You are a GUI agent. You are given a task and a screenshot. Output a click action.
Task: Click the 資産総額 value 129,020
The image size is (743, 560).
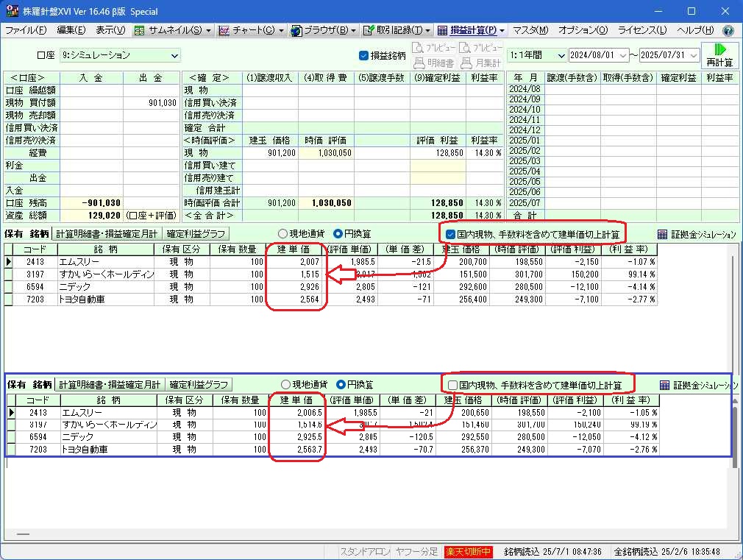104,216
